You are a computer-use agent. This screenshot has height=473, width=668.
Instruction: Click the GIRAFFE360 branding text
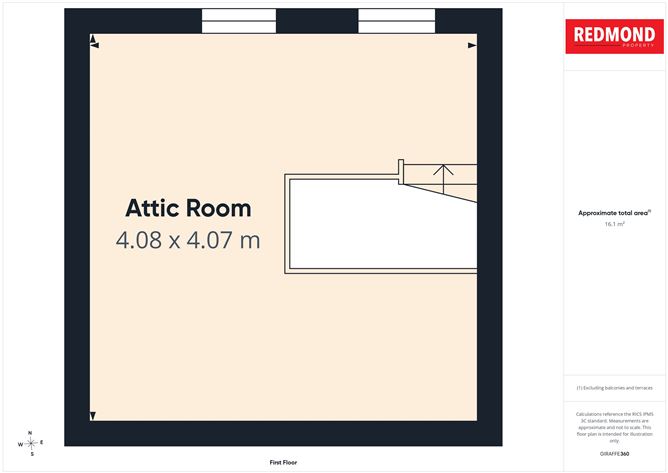coord(614,454)
